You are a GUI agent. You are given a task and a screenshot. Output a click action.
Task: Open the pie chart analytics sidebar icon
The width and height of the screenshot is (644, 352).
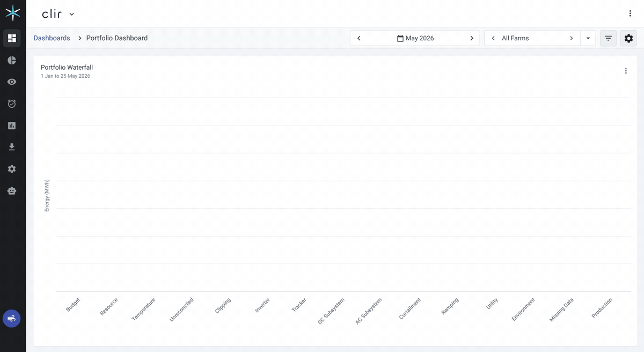(x=12, y=60)
